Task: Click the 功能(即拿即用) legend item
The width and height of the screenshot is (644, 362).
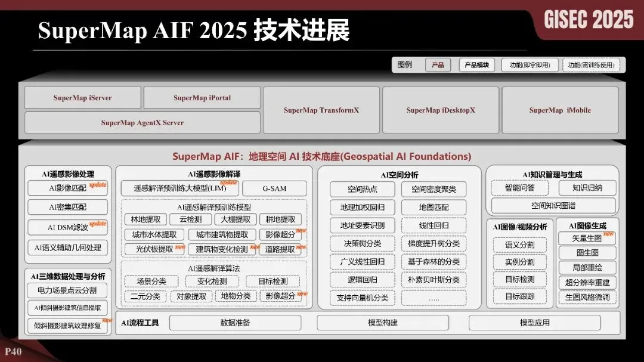Action: (530, 65)
